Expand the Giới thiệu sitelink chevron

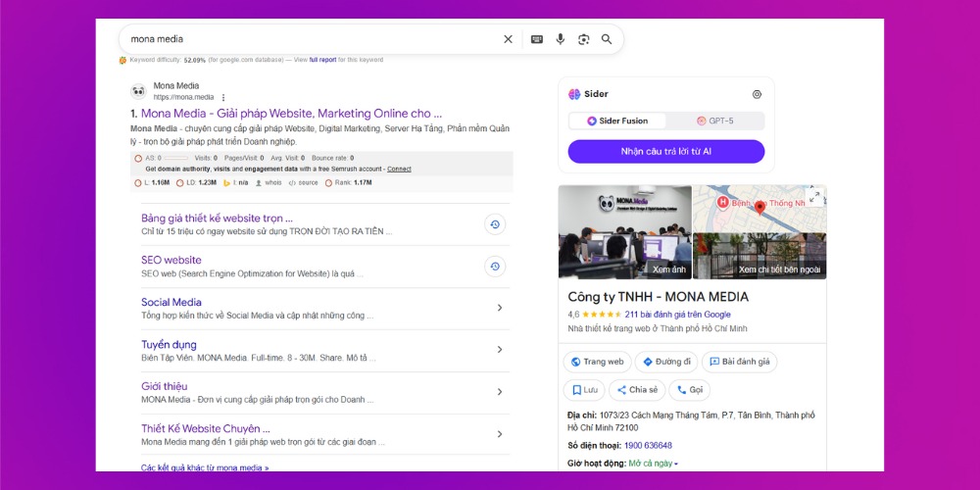point(500,392)
